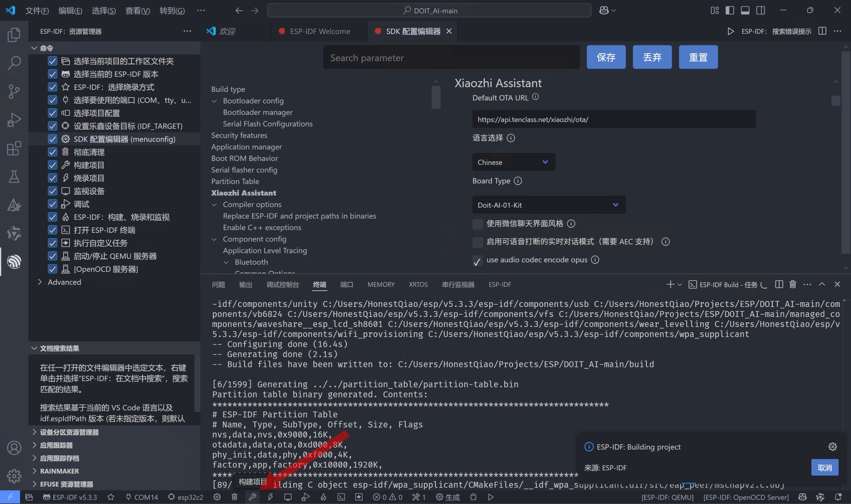The image size is (851, 504).
Task: Open the Board Type Doit-AI-01-Kit dropdown
Action: click(x=549, y=205)
